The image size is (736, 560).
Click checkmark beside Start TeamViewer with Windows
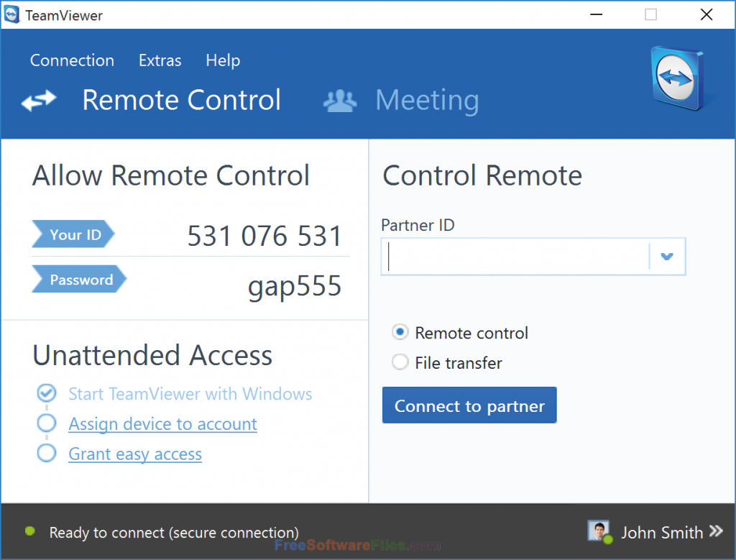pos(46,393)
